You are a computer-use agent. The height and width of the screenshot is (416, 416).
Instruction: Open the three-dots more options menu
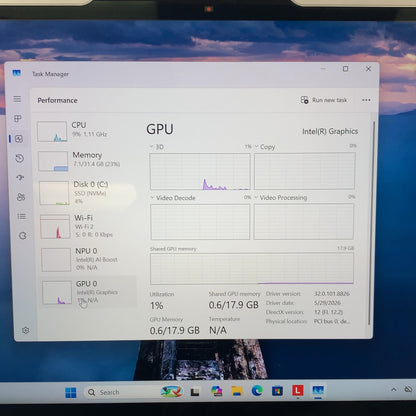(366, 100)
